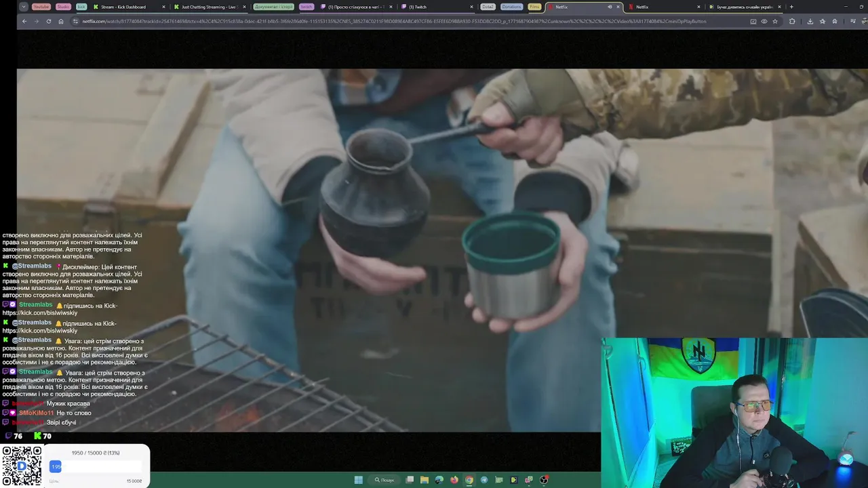Expand the Studio tab group
Viewport: 868px width, 488px height.
click(63, 7)
